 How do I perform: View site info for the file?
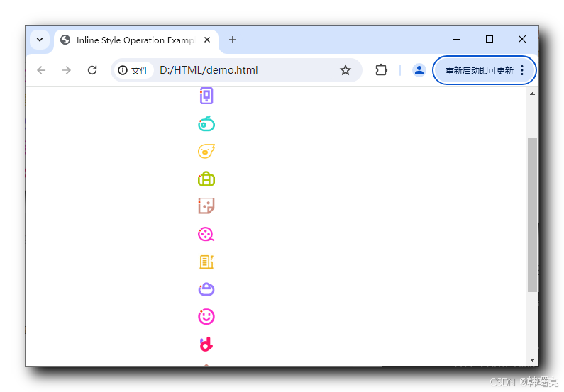pos(133,70)
